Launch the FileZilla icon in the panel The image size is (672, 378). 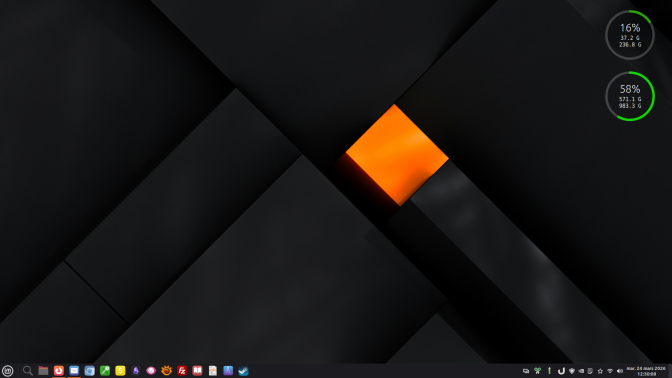(182, 371)
